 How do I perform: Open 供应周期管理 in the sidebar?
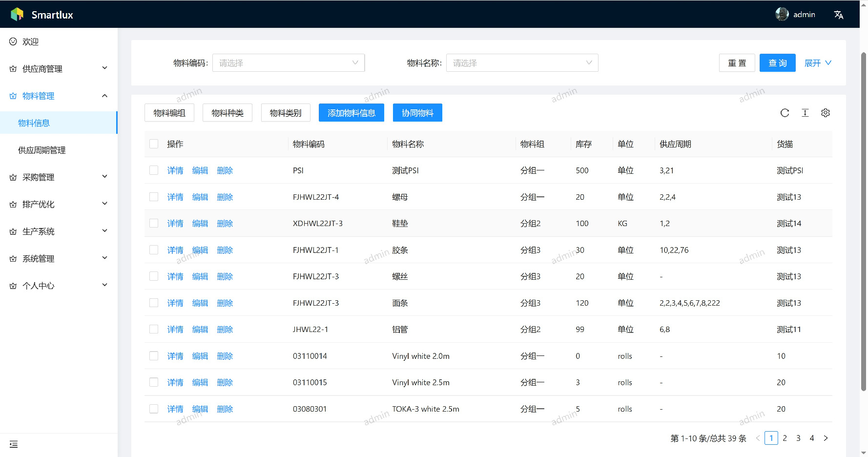pyautogui.click(x=42, y=150)
